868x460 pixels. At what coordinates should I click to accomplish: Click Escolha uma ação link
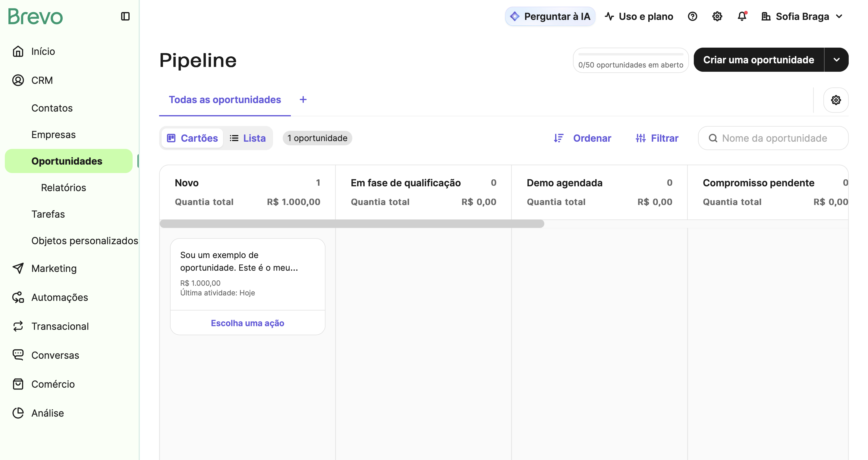[248, 323]
